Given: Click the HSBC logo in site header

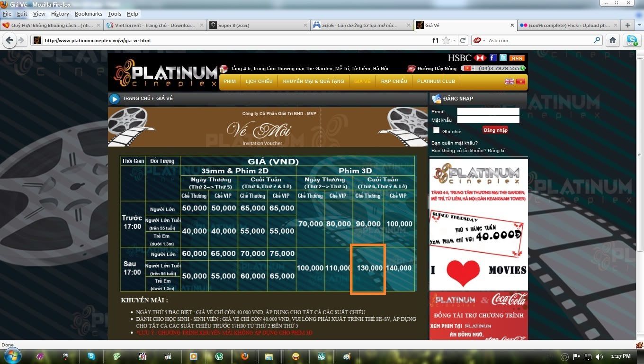Looking at the screenshot, I should [x=467, y=58].
